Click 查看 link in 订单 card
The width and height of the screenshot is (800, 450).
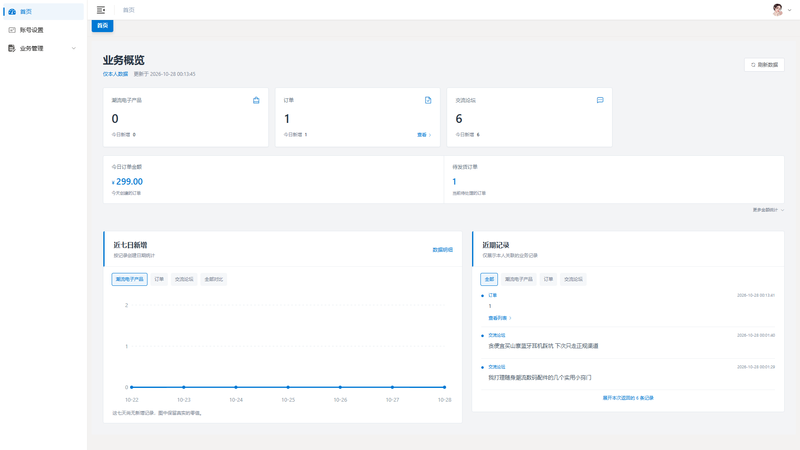coord(424,135)
